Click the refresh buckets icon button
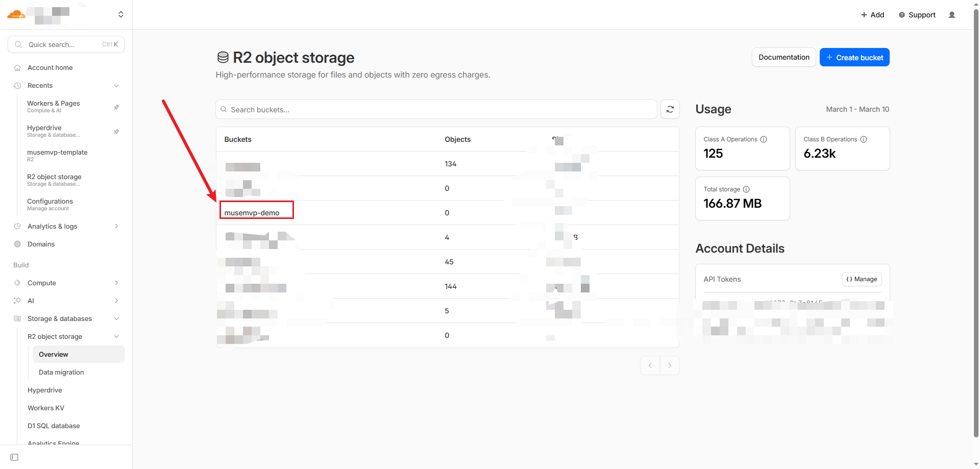Viewport: 980px width, 469px height. (x=670, y=109)
